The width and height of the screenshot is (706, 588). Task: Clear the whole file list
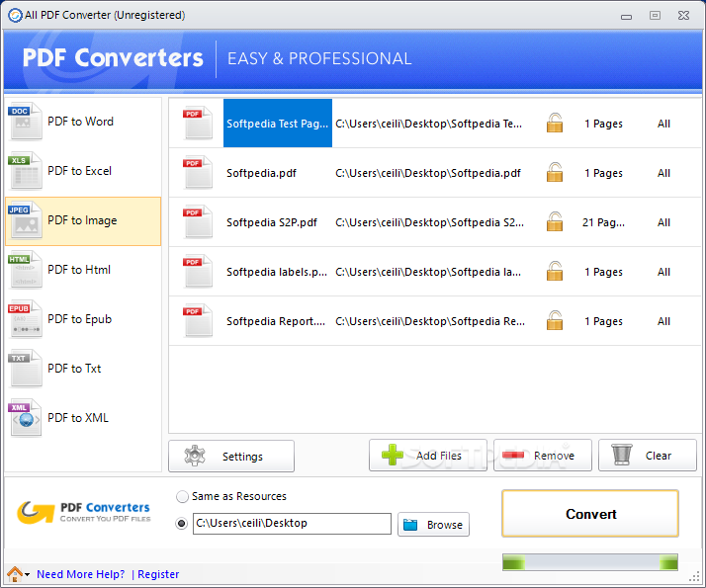[648, 456]
